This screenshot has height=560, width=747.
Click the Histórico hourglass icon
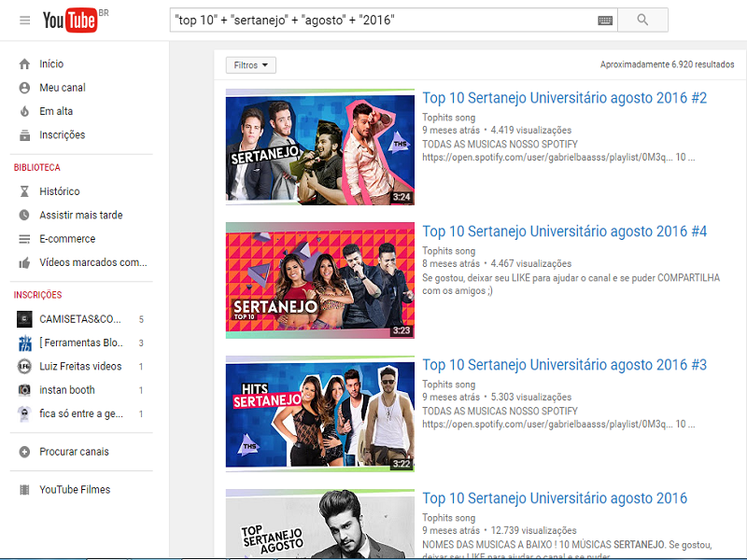click(24, 191)
